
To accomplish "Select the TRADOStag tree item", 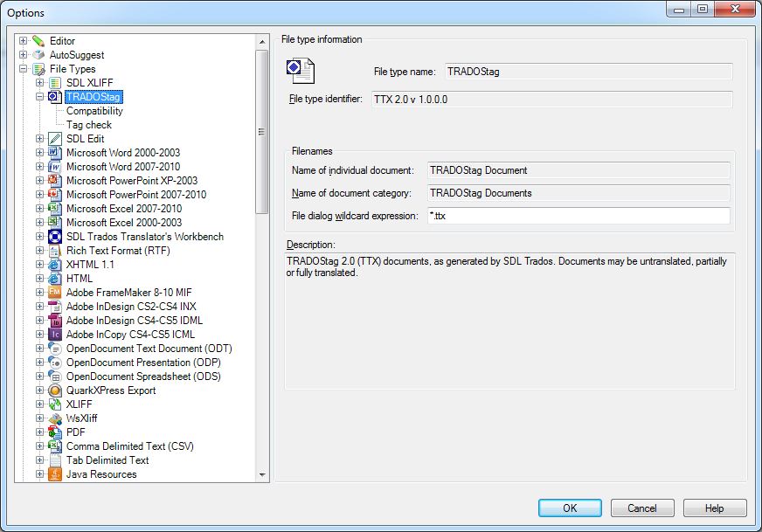I will [x=94, y=97].
